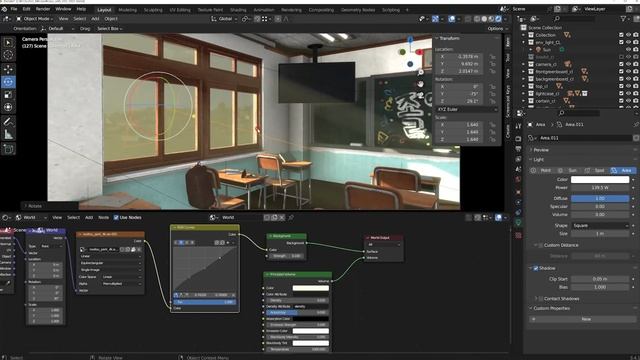Click the light Color white swatch

(x=600, y=180)
